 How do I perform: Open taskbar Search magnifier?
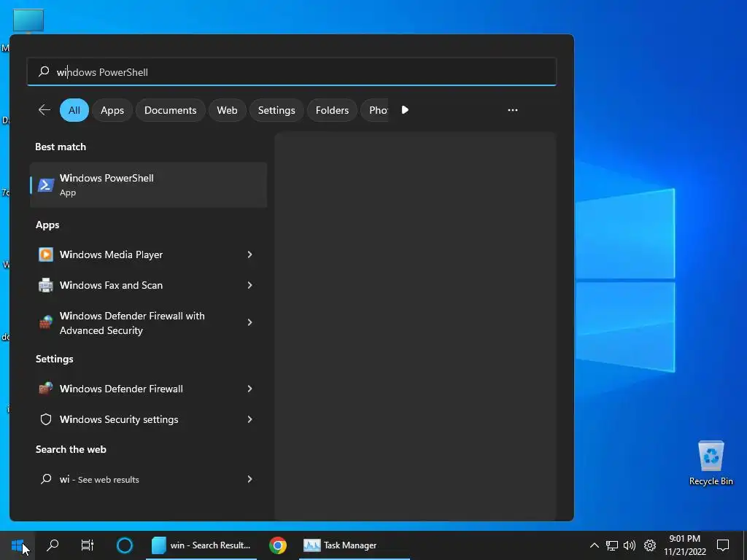point(53,545)
